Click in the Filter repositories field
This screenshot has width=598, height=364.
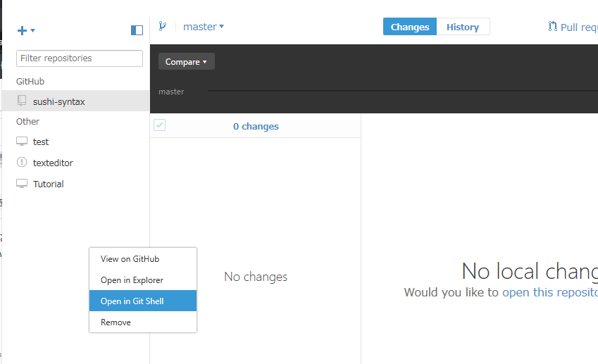tap(80, 58)
